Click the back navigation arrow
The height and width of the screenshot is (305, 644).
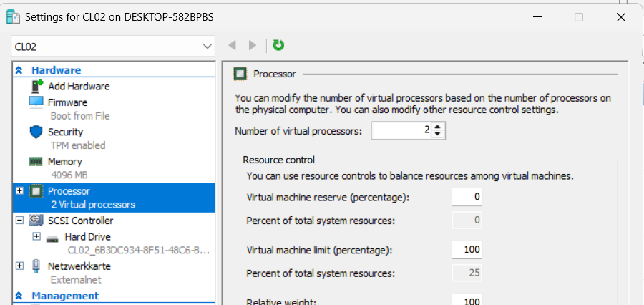point(232,45)
